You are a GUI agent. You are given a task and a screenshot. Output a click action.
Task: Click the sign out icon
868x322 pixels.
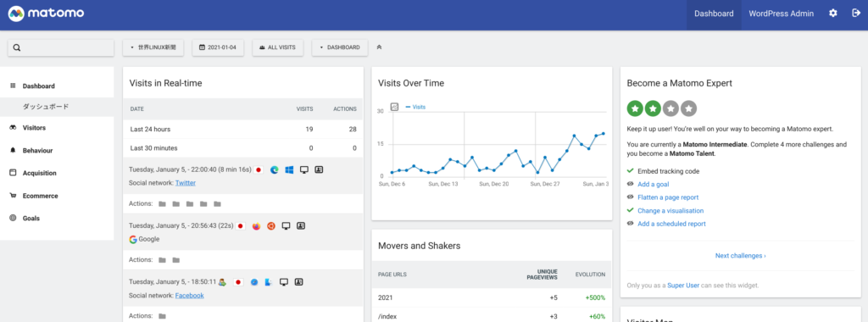(856, 14)
